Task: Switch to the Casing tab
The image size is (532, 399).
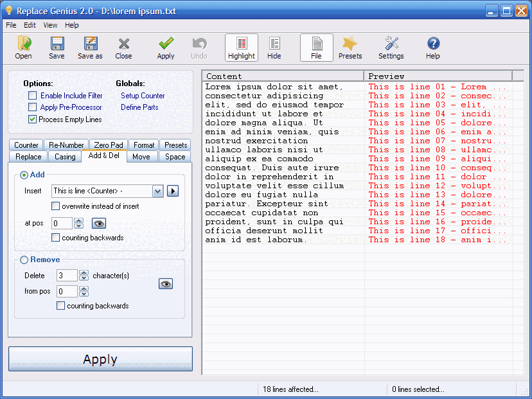Action: click(65, 156)
